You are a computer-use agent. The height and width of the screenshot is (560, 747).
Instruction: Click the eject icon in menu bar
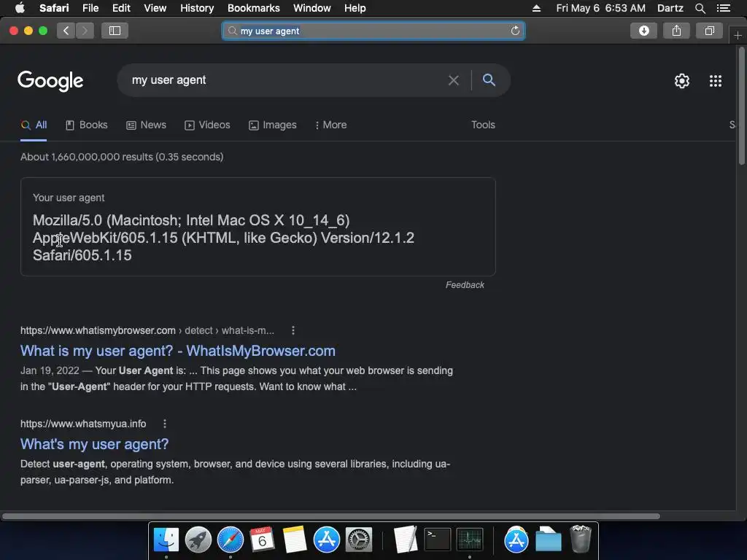click(536, 8)
